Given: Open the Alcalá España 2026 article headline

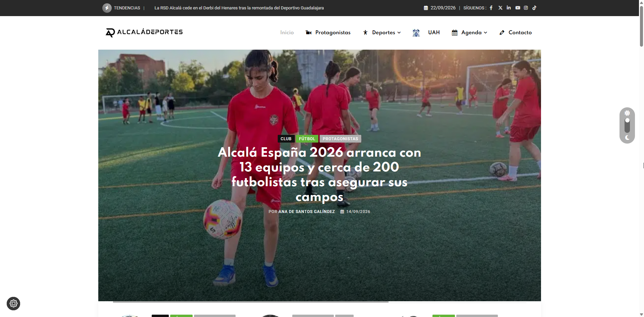Looking at the screenshot, I should pyautogui.click(x=319, y=174).
